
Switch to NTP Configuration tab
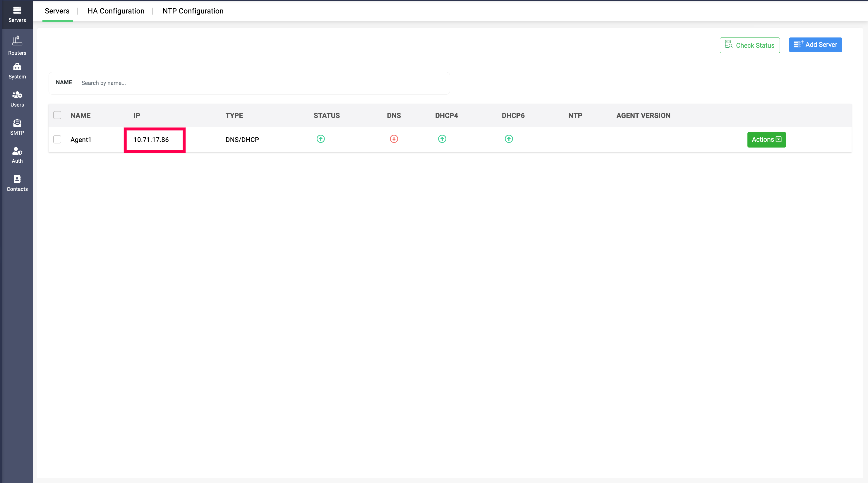point(193,11)
